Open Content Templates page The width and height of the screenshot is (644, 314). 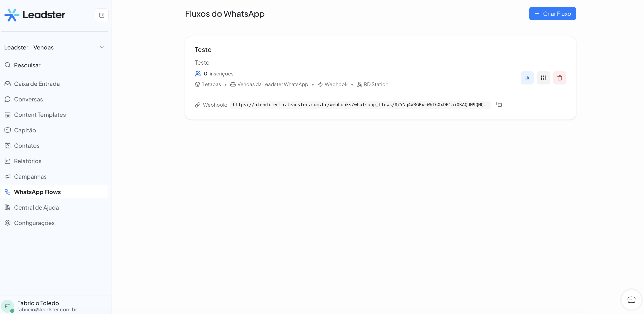[40, 115]
